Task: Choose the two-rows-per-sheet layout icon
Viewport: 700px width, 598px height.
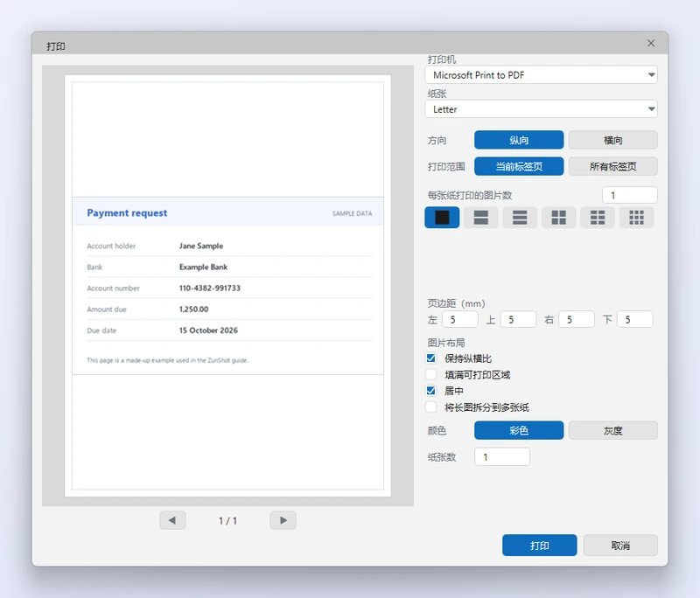Action: pos(480,218)
